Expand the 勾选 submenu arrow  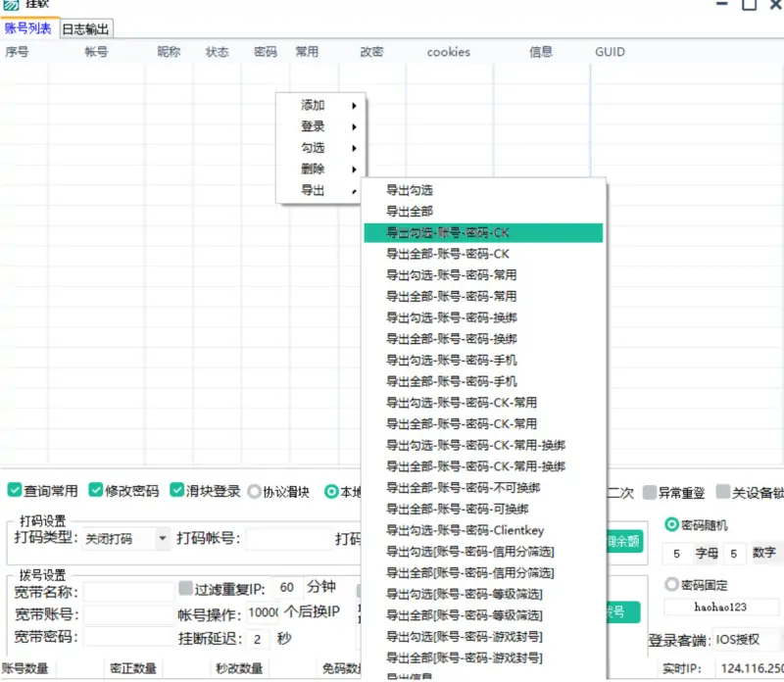tap(354, 147)
